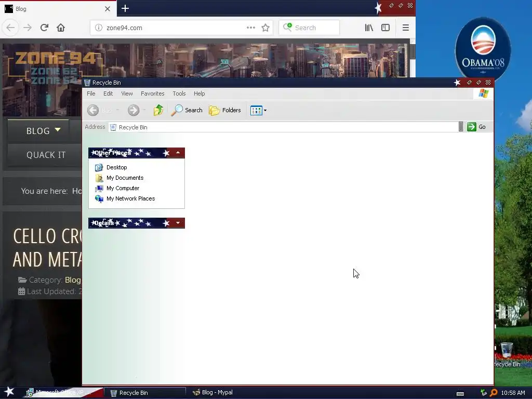532x399 pixels.
Task: Reload the zone94.com page
Action: coord(44,28)
